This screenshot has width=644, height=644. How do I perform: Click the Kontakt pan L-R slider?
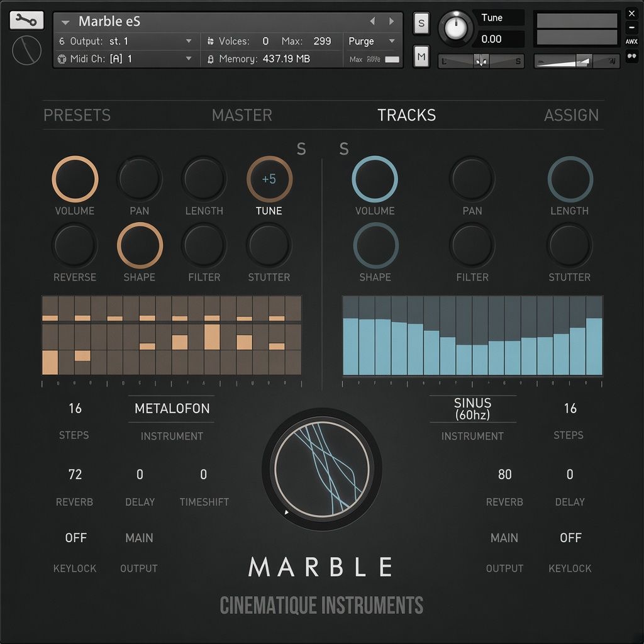point(481,61)
